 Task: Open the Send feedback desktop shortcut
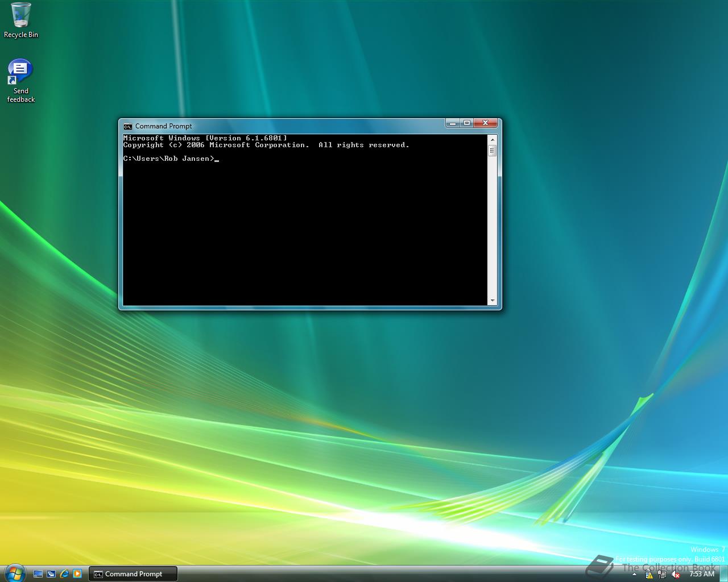click(x=20, y=81)
